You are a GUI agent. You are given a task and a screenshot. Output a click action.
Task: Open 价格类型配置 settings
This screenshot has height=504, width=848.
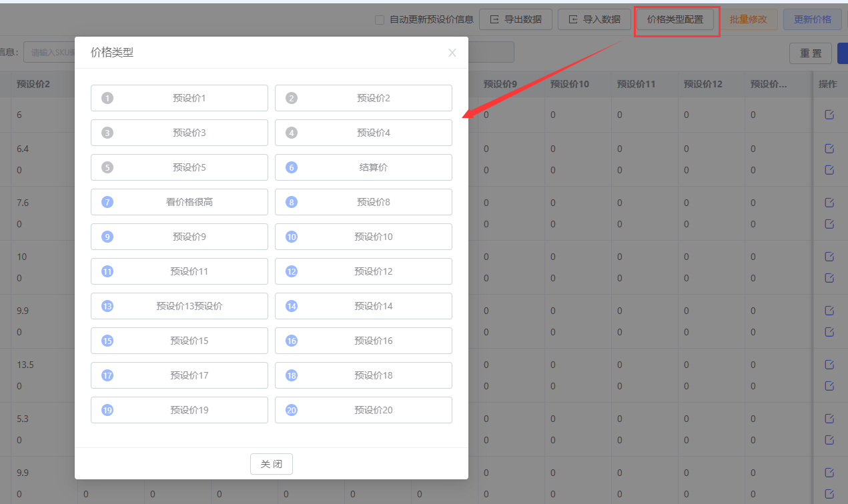(675, 19)
